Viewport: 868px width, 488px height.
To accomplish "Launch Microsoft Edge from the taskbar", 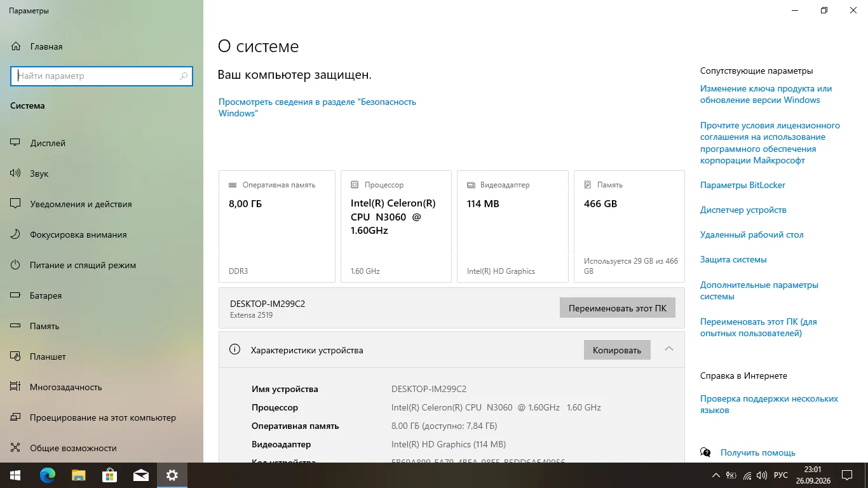I will coord(47,475).
